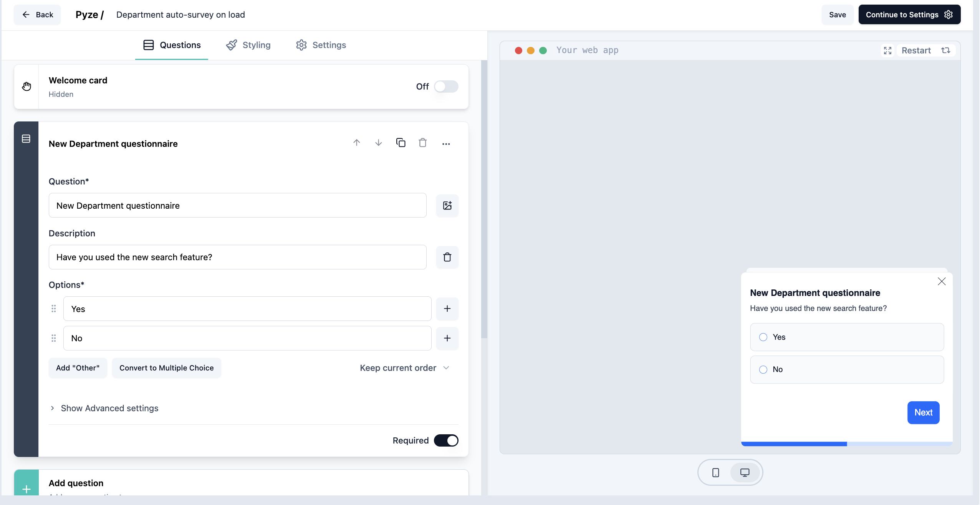The height and width of the screenshot is (505, 980).
Task: Click the Back arrow button
Action: pyautogui.click(x=37, y=15)
